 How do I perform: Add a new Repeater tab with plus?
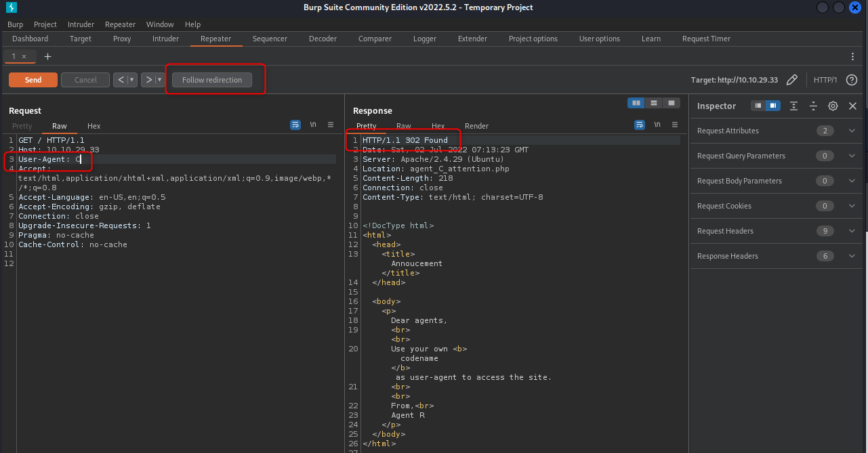point(47,56)
